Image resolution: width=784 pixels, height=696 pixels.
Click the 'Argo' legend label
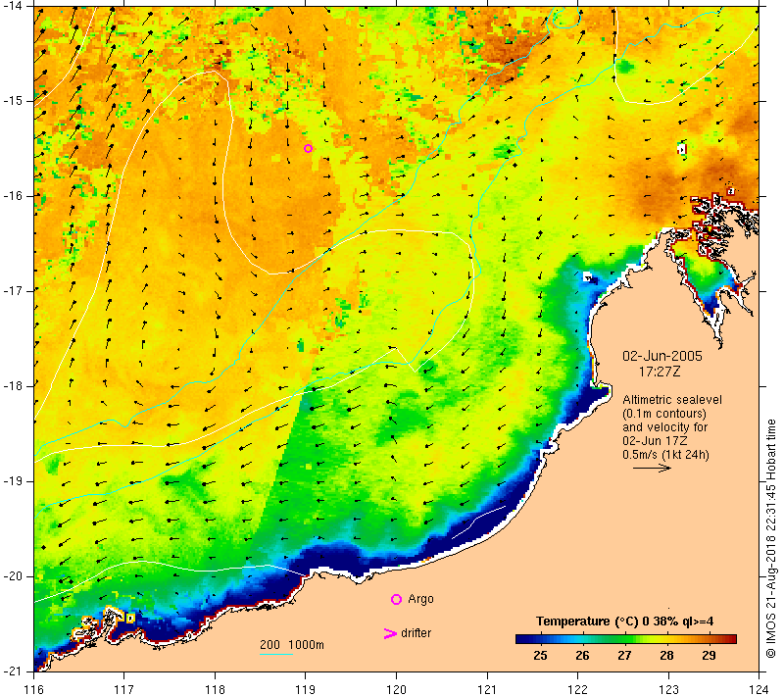point(420,599)
